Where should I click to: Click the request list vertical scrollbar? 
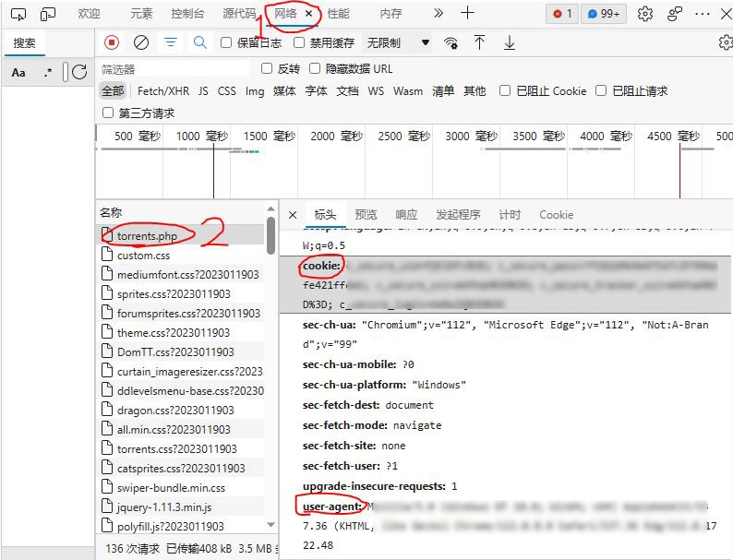pyautogui.click(x=270, y=237)
